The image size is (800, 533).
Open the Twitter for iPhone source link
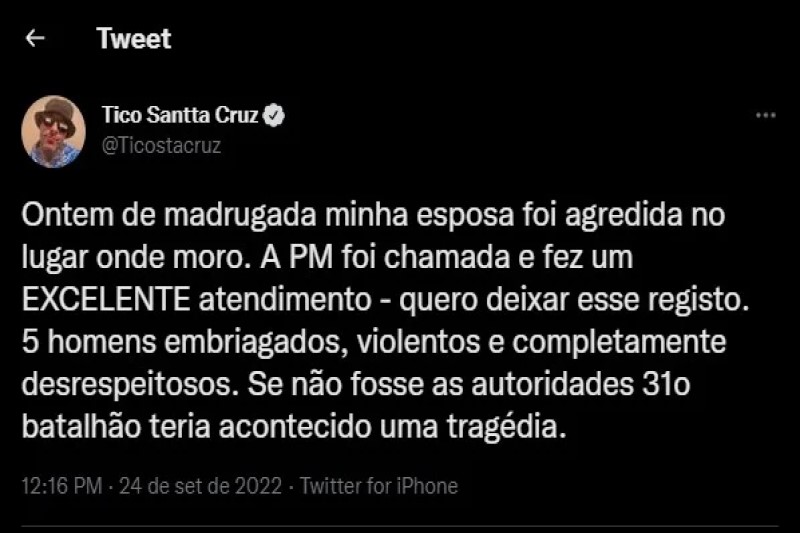[x=378, y=487]
